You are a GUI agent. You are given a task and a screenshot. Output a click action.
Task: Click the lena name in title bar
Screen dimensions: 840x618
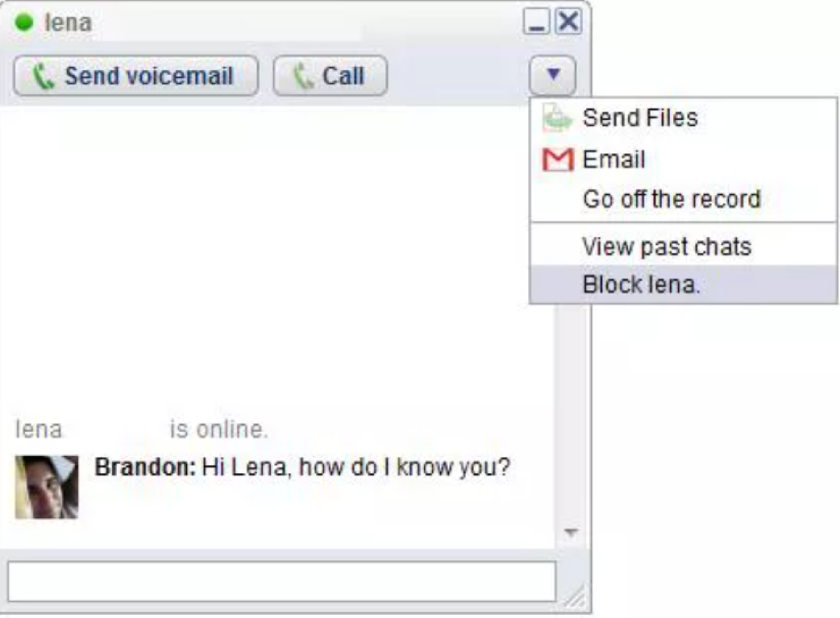tap(68, 24)
